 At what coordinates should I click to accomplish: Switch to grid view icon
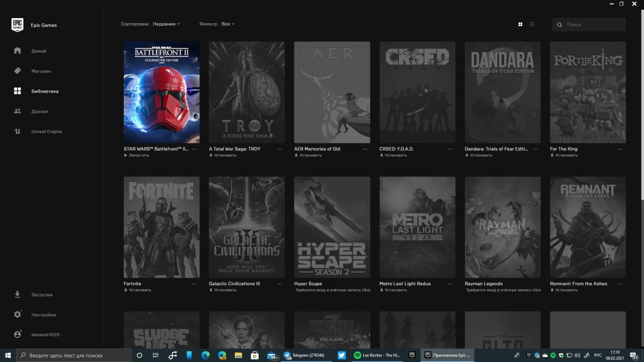pyautogui.click(x=520, y=24)
